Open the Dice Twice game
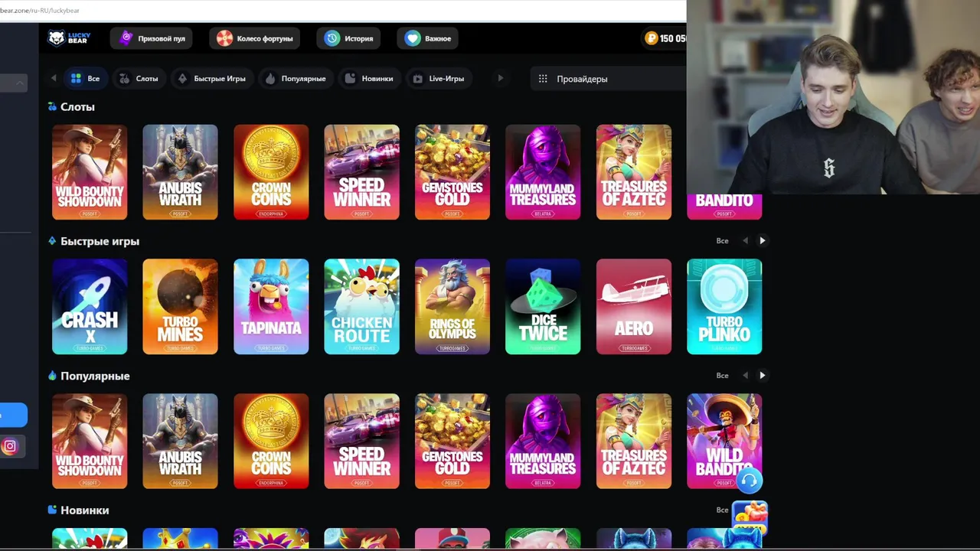 [543, 307]
